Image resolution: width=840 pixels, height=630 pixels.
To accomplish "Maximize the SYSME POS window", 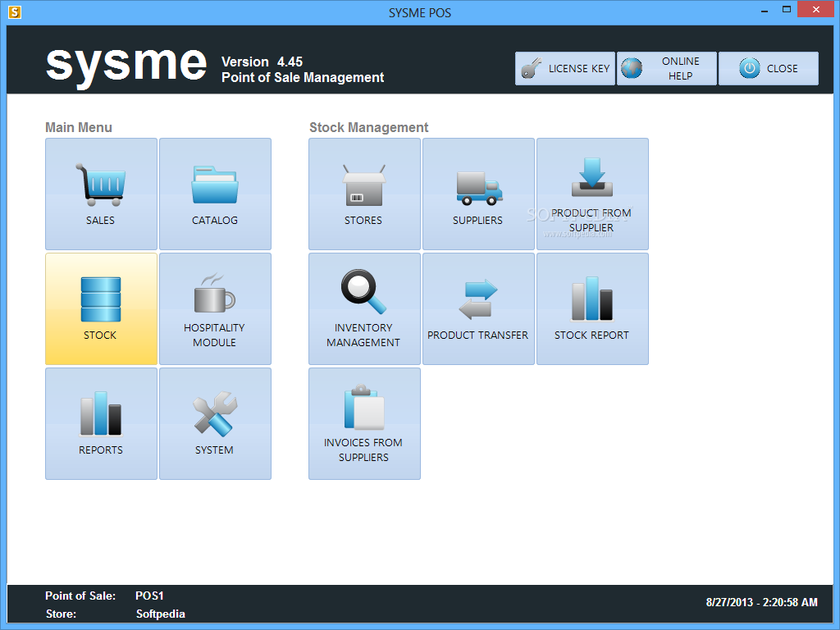I will (787, 10).
